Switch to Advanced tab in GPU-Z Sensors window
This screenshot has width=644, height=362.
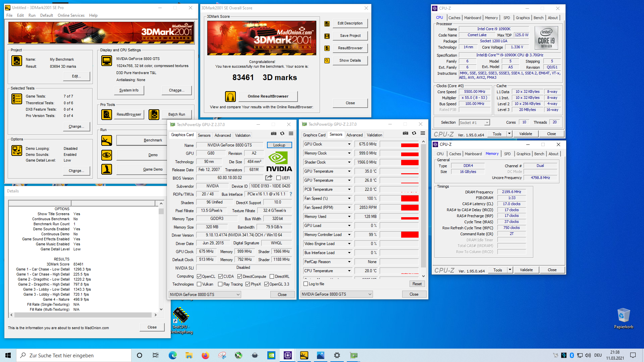click(x=355, y=135)
